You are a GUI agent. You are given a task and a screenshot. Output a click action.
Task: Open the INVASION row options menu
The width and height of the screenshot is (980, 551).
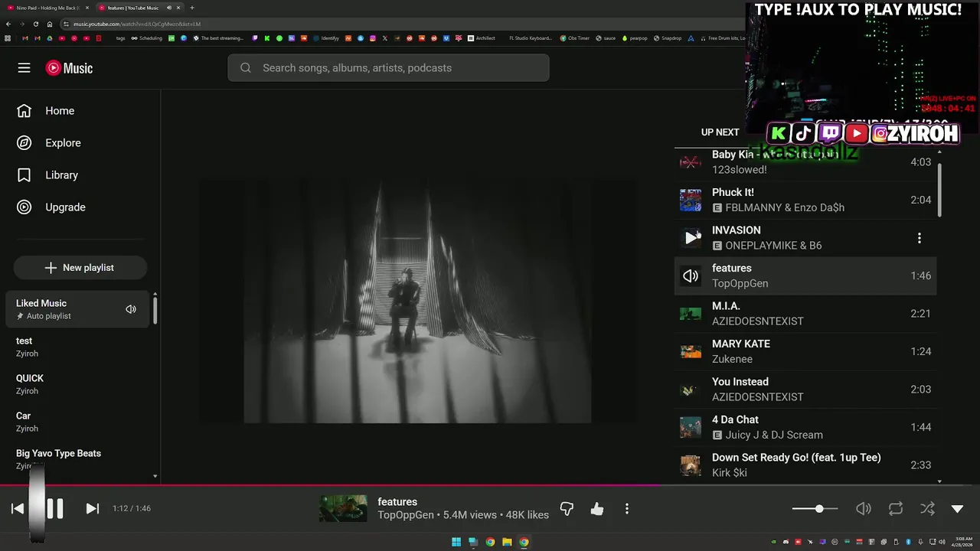click(920, 238)
